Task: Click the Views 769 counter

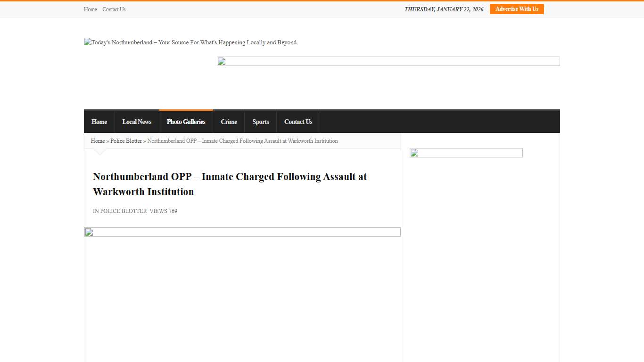Action: click(x=163, y=211)
